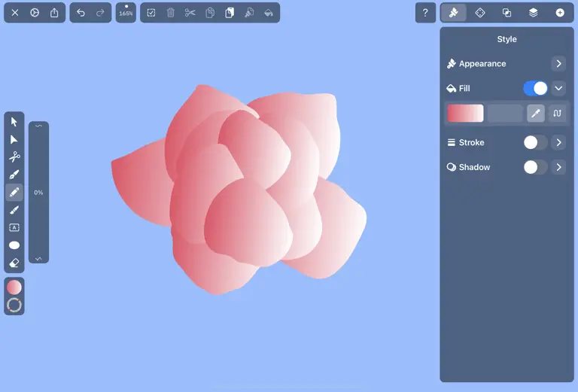Screen dimensions: 578x392
Task: Choose the Selection arrow tool
Action: [14, 122]
